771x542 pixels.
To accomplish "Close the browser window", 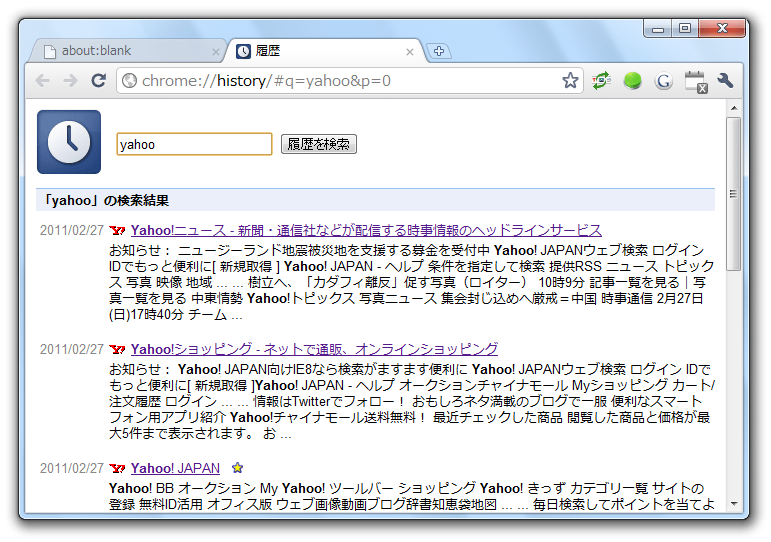I will [x=722, y=29].
